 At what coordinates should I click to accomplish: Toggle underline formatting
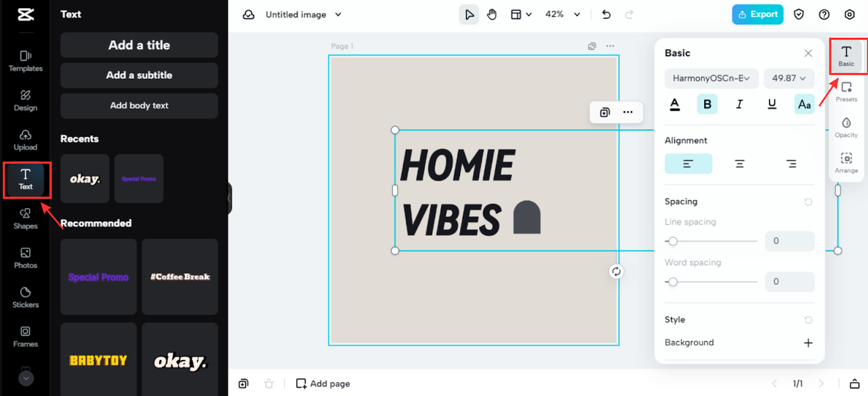pos(772,104)
